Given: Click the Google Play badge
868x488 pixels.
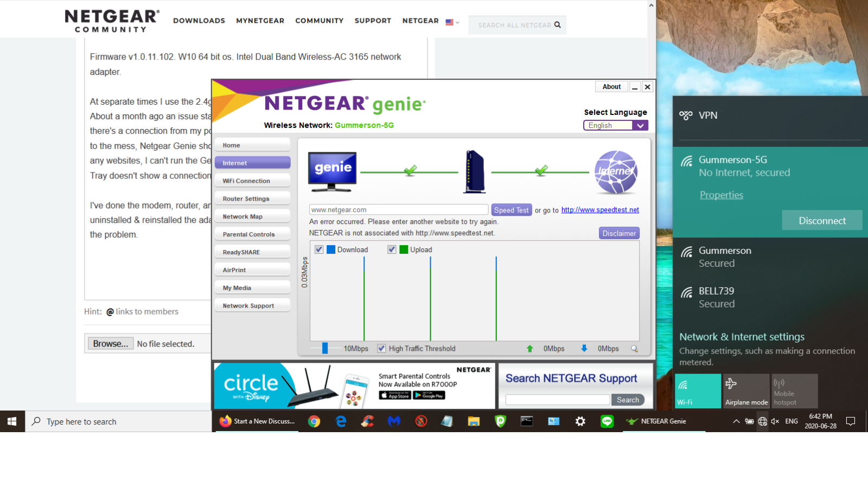Looking at the screenshot, I should [x=429, y=395].
